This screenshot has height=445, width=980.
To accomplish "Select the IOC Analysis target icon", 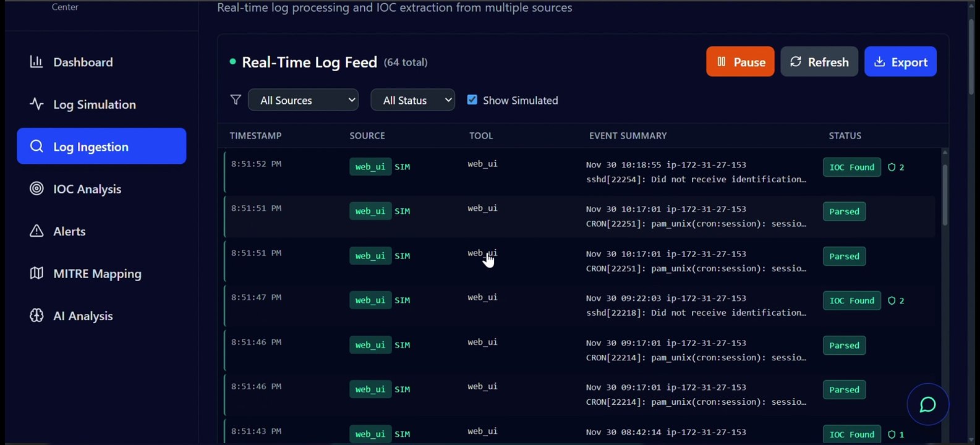I will [36, 189].
